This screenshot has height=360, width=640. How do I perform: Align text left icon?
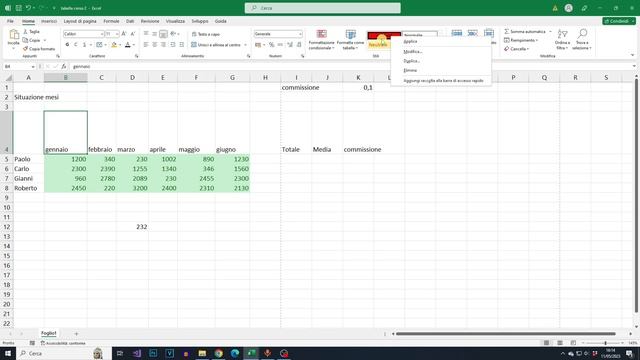[146, 44]
